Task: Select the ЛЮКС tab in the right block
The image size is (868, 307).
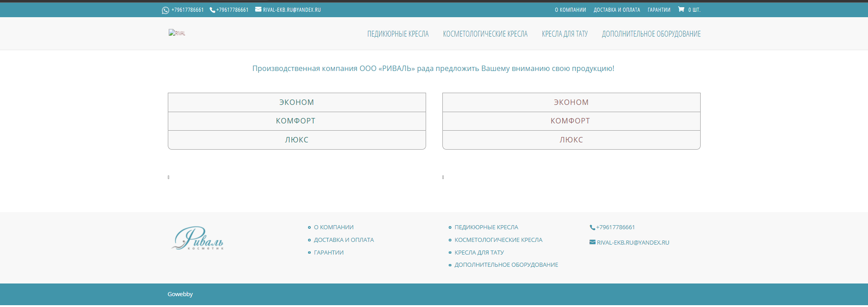Action: click(571, 140)
